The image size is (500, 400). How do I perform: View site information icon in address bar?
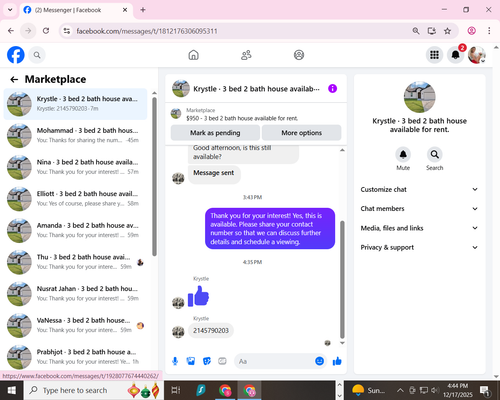(x=67, y=31)
